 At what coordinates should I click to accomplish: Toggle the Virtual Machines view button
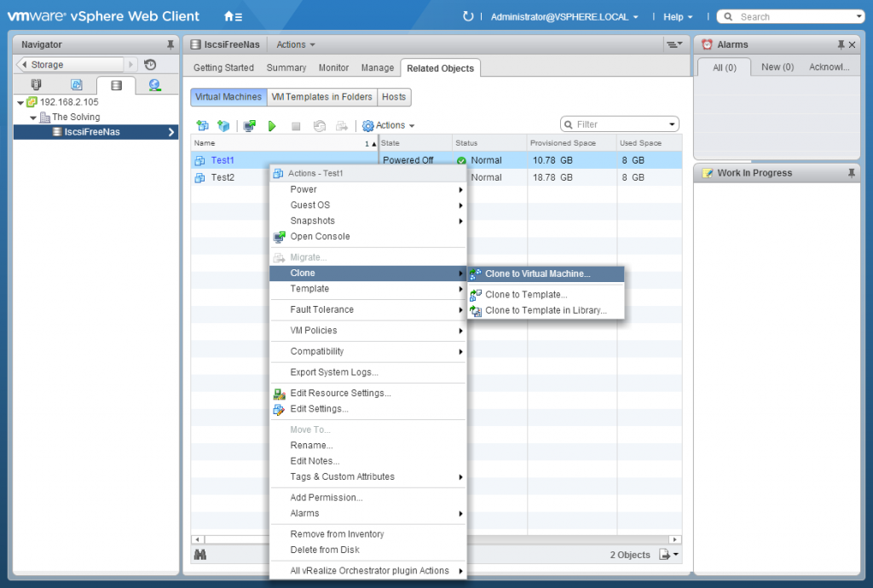click(228, 97)
